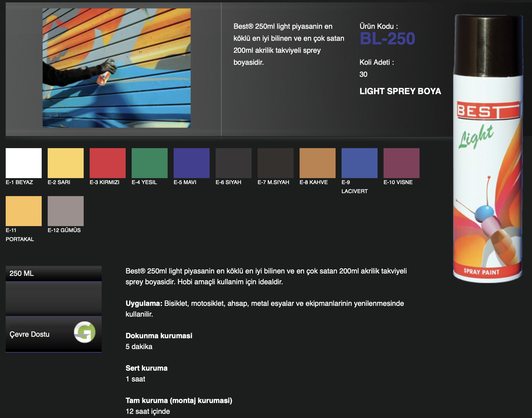Viewport: 532px width, 418px height.
Task: Click the 12 saat içinde value
Action: tap(148, 411)
